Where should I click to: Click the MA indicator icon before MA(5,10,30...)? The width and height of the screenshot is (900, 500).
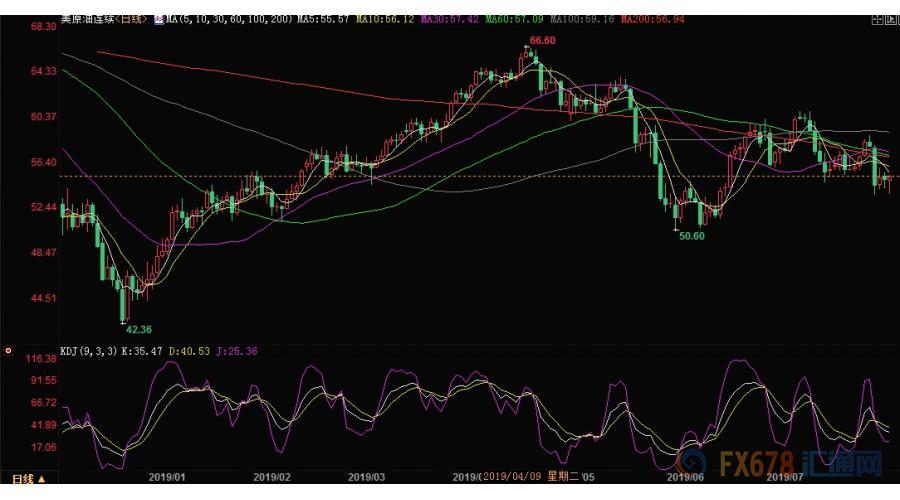(x=160, y=20)
